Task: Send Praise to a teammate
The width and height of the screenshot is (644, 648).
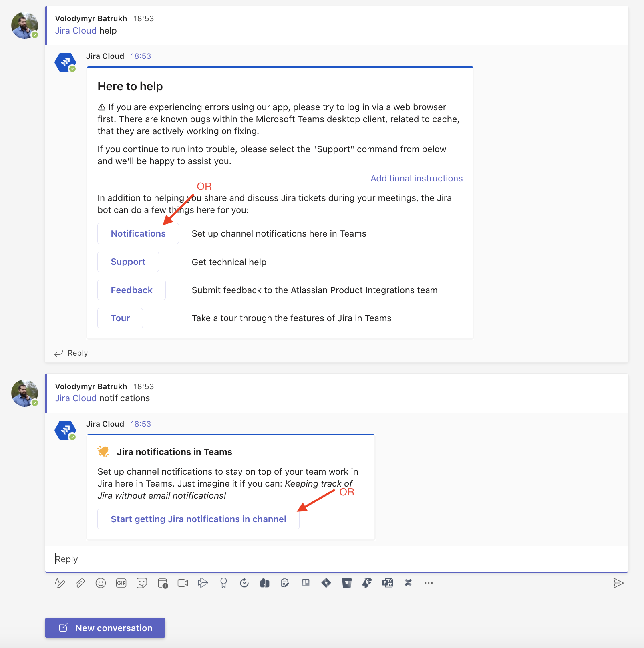Action: click(x=223, y=583)
